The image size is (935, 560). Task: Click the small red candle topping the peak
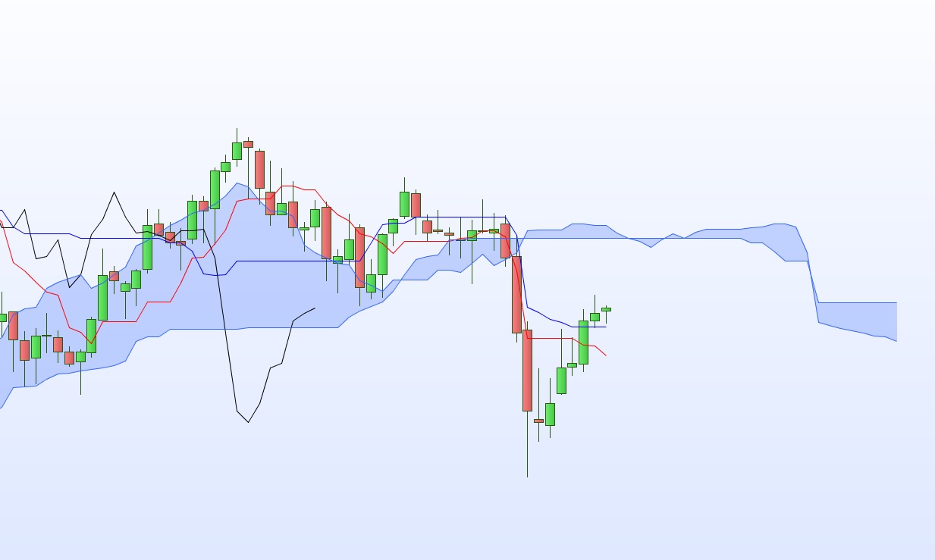(248, 144)
